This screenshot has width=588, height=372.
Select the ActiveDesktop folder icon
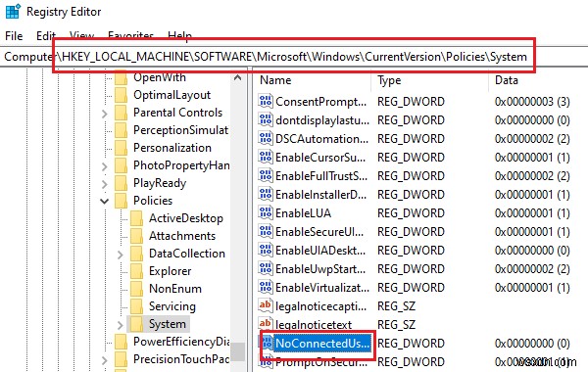click(136, 218)
